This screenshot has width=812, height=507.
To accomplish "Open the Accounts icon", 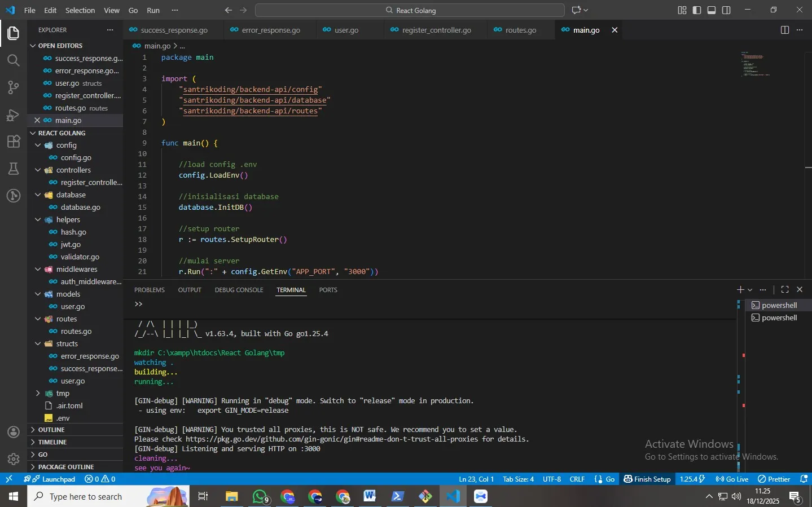I will (x=14, y=432).
